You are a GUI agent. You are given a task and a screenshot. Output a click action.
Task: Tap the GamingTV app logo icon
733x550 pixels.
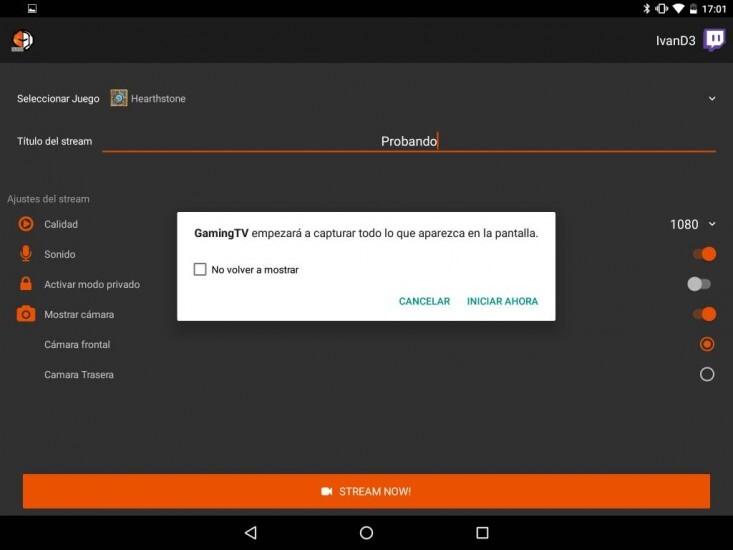22,40
